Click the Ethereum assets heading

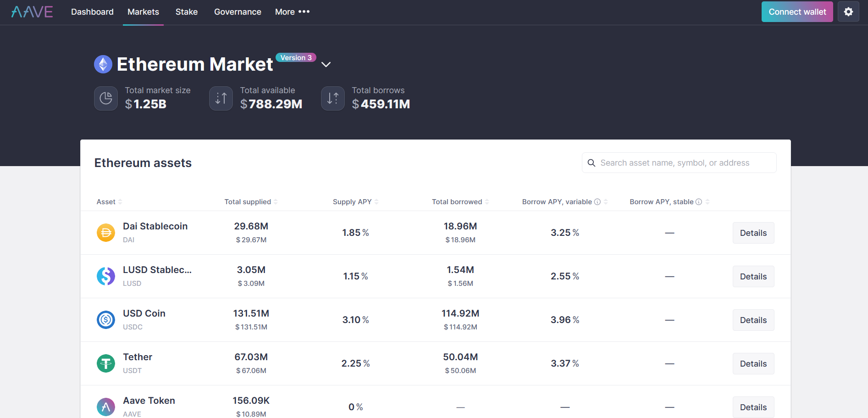pos(143,163)
